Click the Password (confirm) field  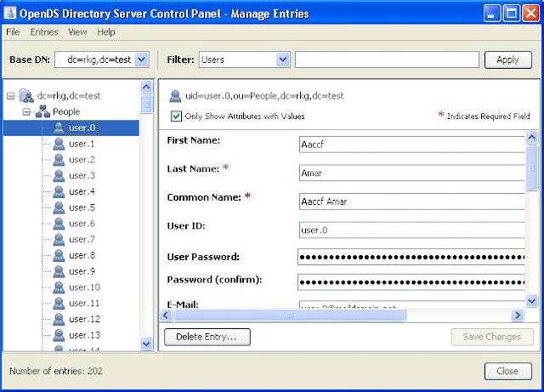(x=411, y=282)
